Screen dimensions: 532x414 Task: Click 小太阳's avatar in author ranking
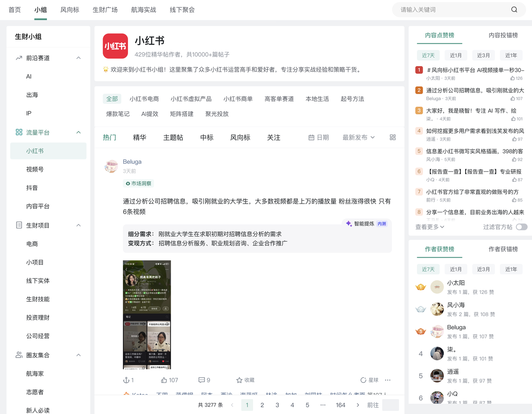pyautogui.click(x=437, y=287)
